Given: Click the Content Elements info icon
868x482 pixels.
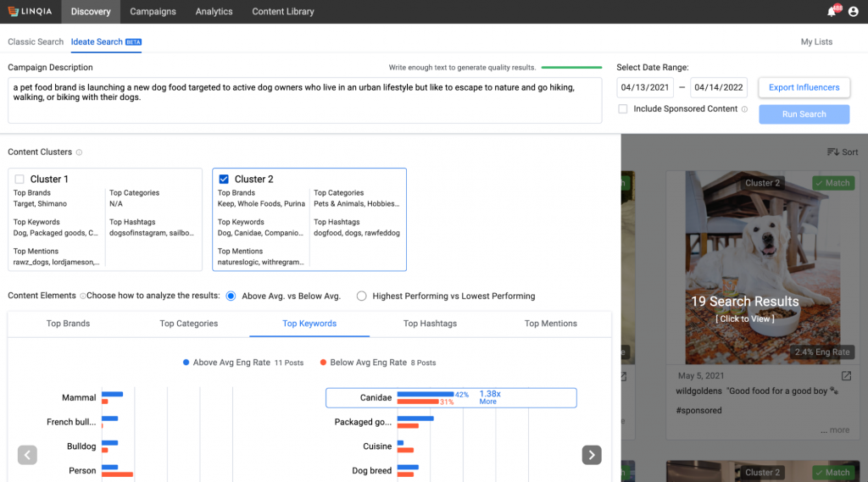Looking at the screenshot, I should pyautogui.click(x=82, y=296).
